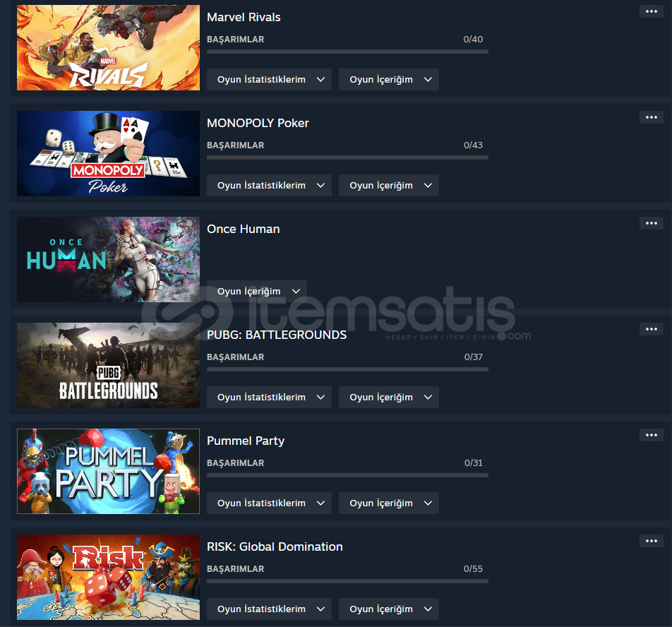This screenshot has height=627, width=672.
Task: Click the Pummel Party game title
Action: [x=246, y=441]
